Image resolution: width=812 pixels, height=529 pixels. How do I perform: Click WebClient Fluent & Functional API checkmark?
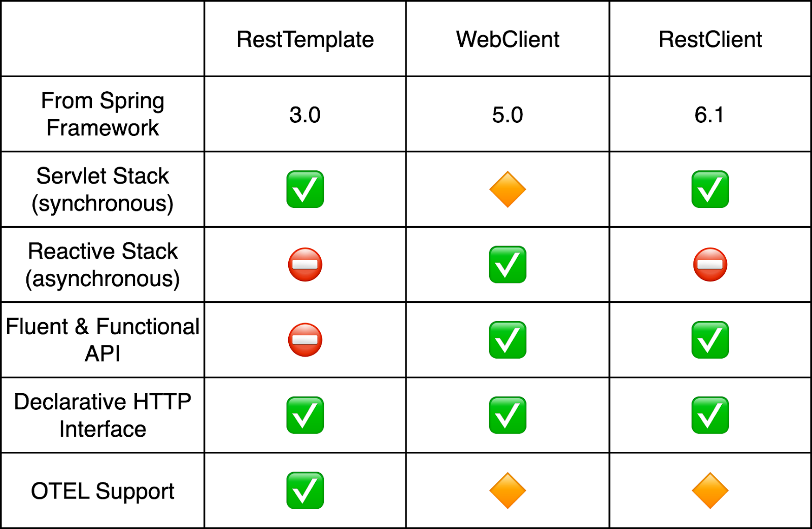(x=507, y=340)
